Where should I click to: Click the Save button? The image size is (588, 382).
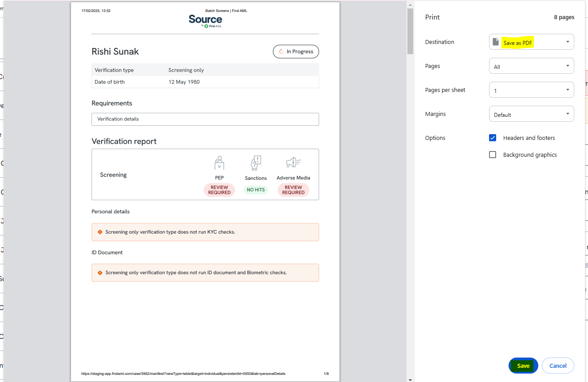[523, 366]
